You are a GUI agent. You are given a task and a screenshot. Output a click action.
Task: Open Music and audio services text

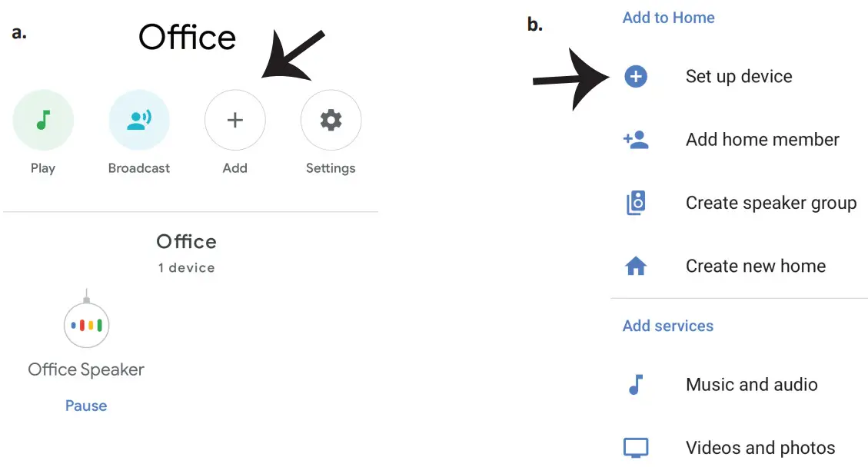click(x=751, y=385)
